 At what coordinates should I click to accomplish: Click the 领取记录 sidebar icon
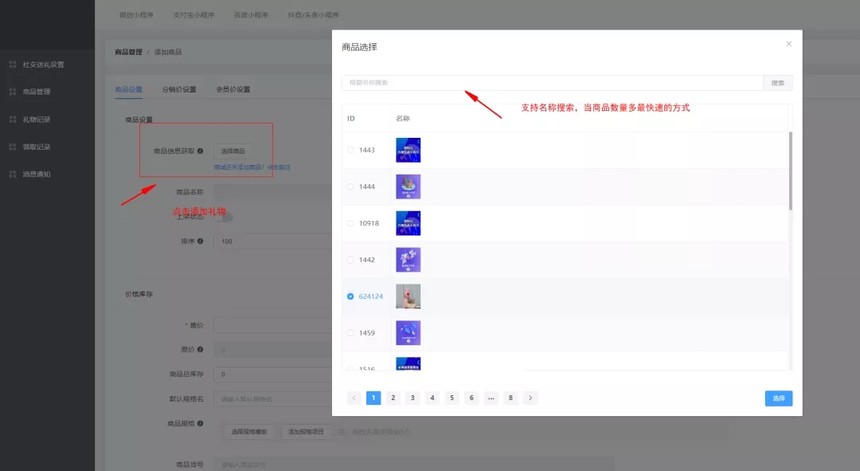pos(13,147)
